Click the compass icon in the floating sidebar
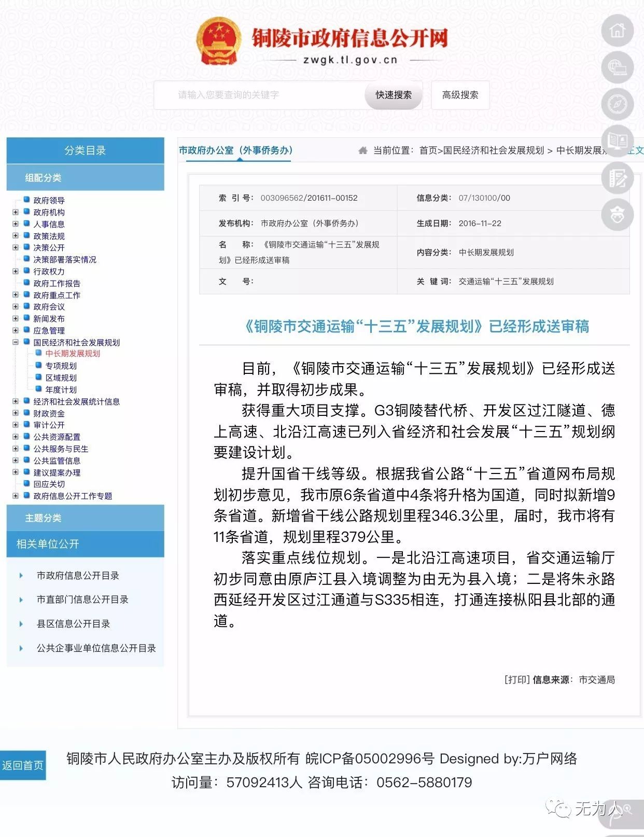 617,104
